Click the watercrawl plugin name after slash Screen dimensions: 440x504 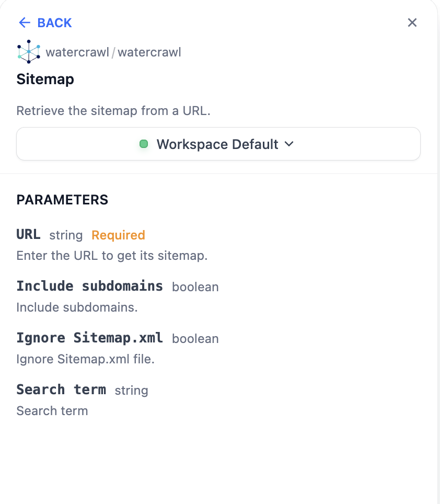tap(149, 52)
